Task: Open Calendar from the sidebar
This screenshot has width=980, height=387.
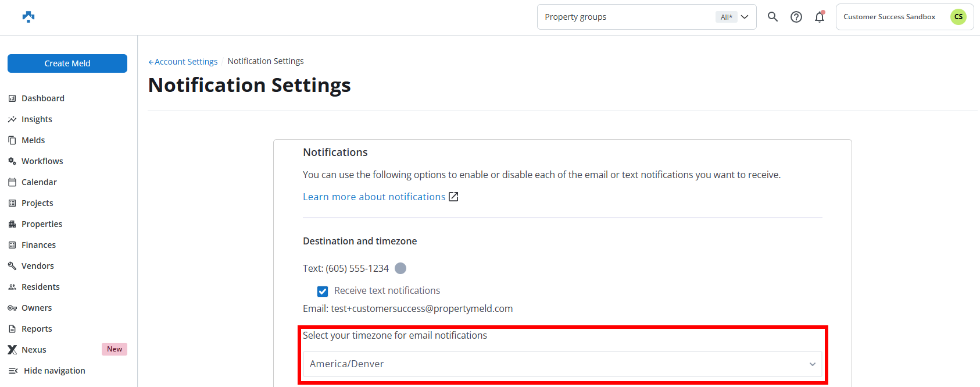Action: coord(39,182)
